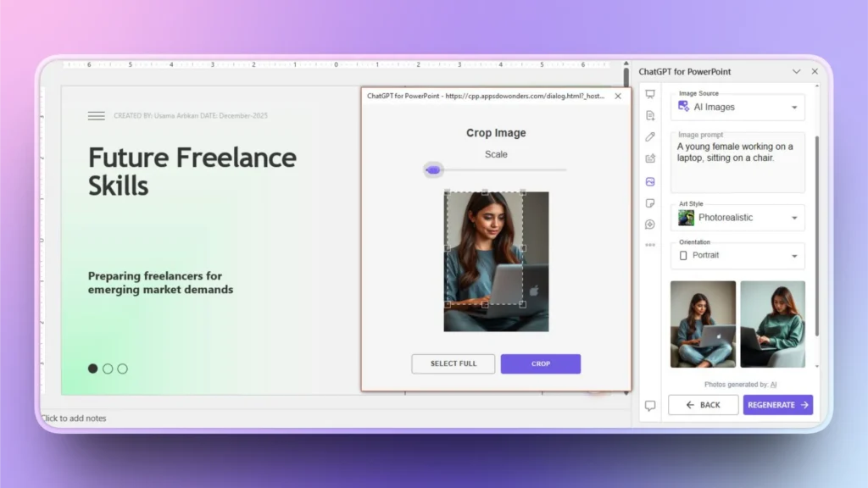
Task: Click the REGENERATE button
Action: (x=777, y=404)
